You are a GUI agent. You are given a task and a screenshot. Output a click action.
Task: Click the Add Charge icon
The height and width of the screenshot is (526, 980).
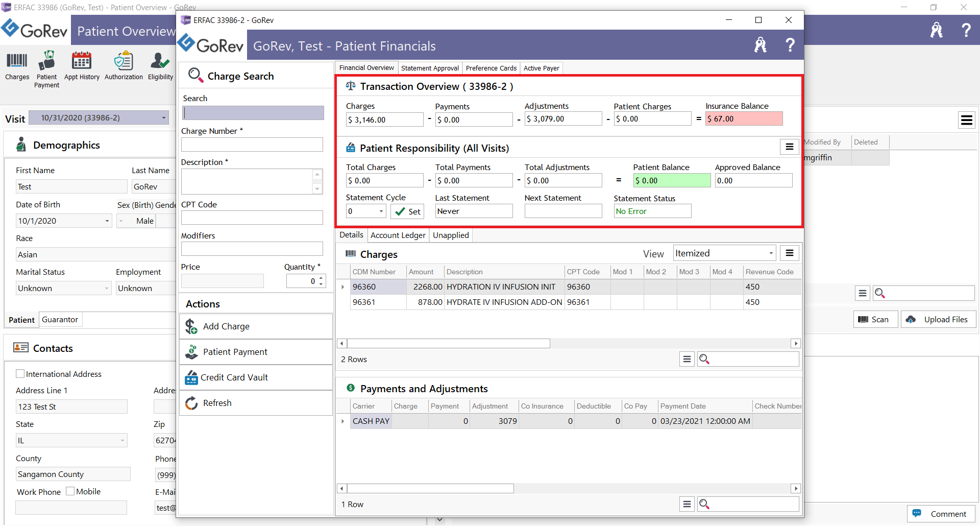(191, 326)
